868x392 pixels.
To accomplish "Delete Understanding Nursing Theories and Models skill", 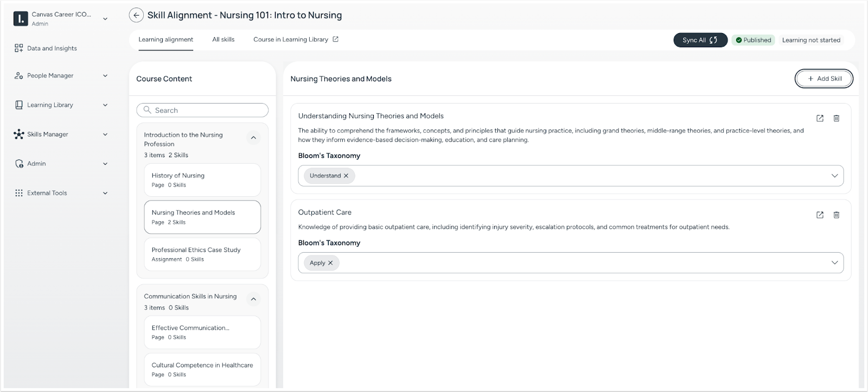I will tap(837, 118).
